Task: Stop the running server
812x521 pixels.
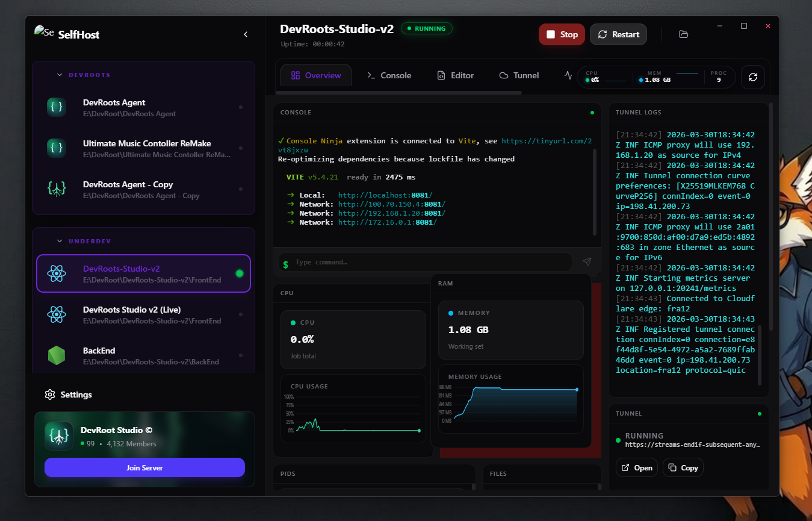Action: click(562, 34)
